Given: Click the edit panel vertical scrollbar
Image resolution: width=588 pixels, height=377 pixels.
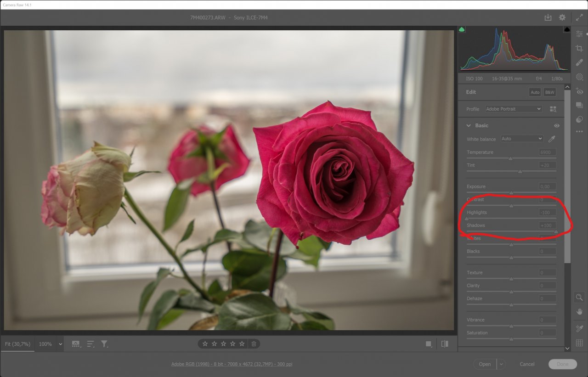Looking at the screenshot, I should click(x=567, y=177).
